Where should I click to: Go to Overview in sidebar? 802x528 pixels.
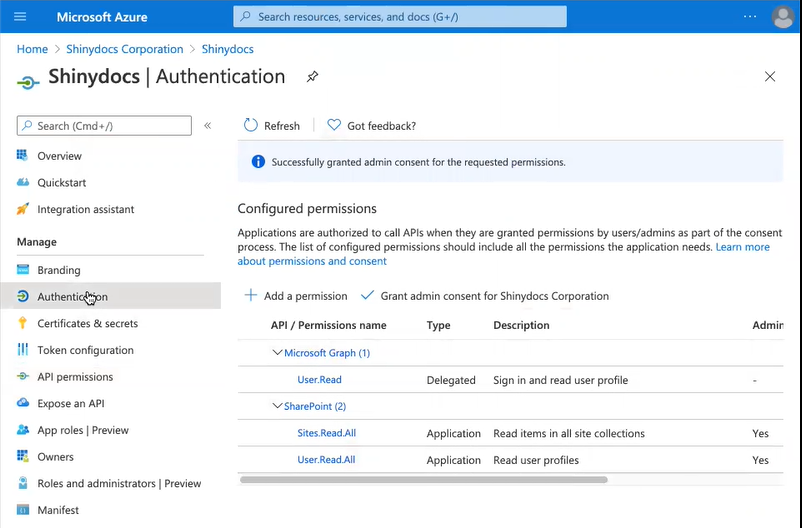pos(59,156)
